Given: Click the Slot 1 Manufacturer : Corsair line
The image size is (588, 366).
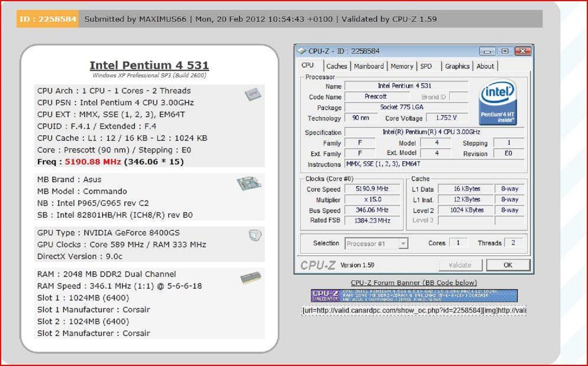Looking at the screenshot, I should click(x=93, y=310).
